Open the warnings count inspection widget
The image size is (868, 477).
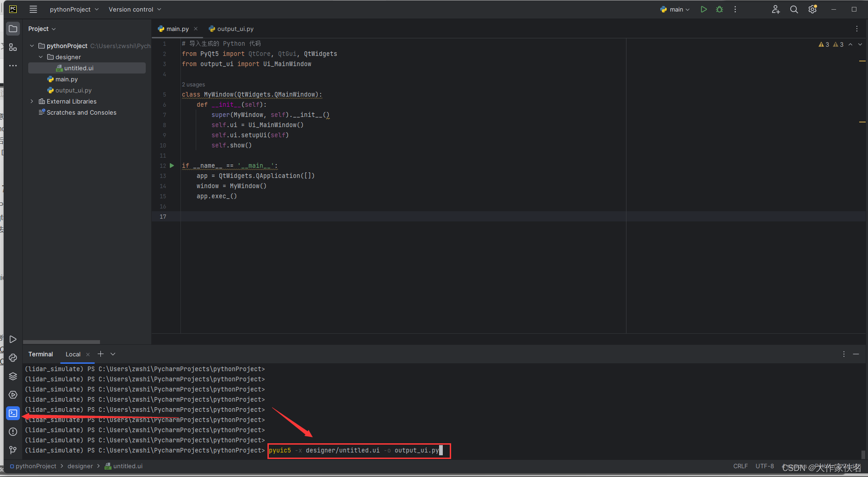pos(831,44)
